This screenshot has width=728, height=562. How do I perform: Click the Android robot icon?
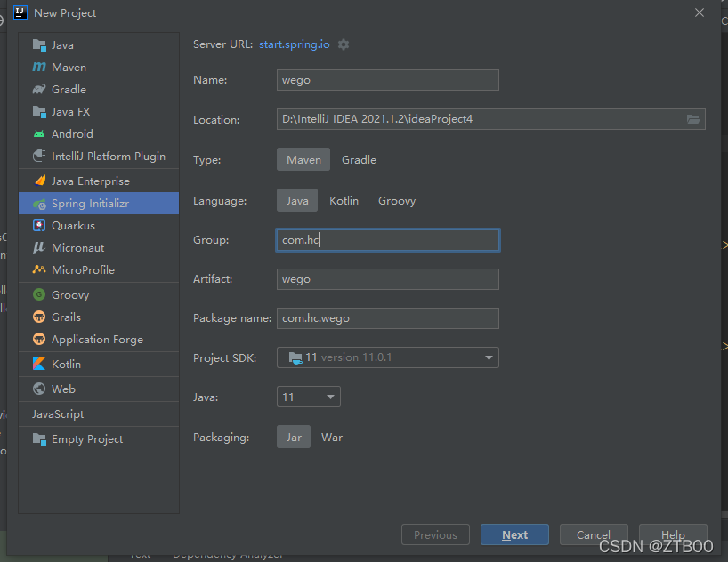pyautogui.click(x=39, y=134)
